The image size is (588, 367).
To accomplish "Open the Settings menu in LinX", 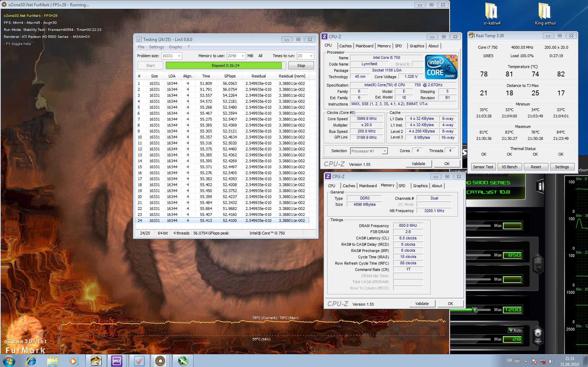I will 157,47.
